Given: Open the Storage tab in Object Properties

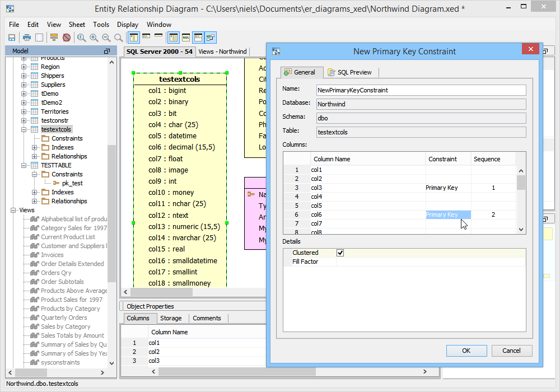Looking at the screenshot, I should (171, 318).
